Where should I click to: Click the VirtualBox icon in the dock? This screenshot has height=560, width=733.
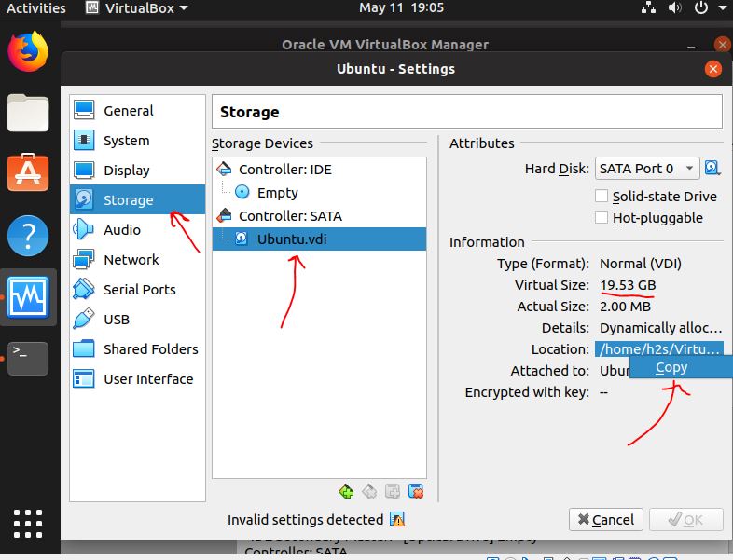pos(28,297)
